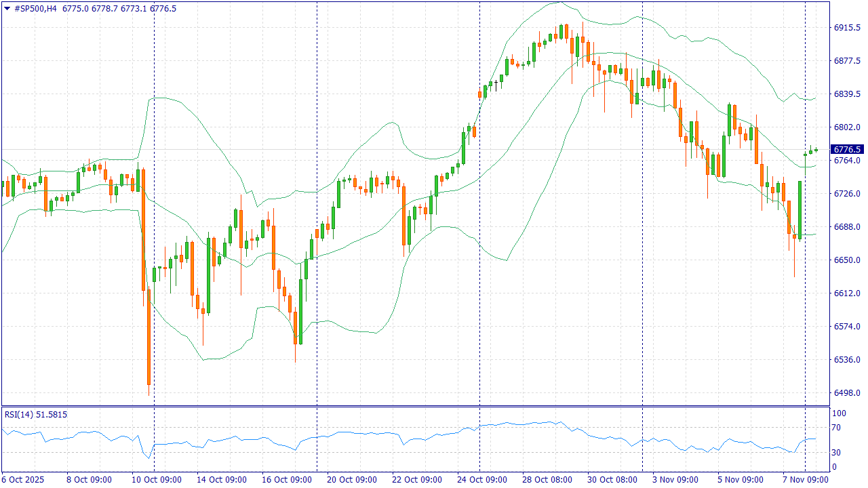Click the 6915.5 price axis label
Screen dimensions: 868x488
[847, 28]
